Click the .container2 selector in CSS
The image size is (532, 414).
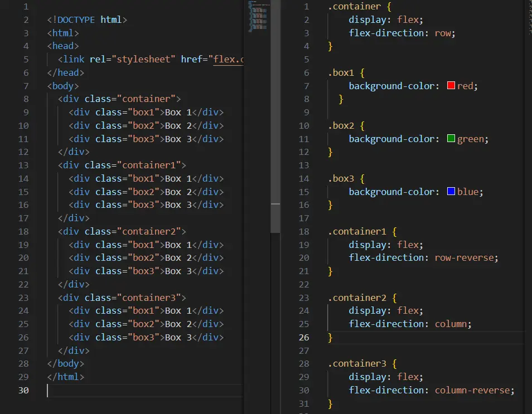click(357, 298)
